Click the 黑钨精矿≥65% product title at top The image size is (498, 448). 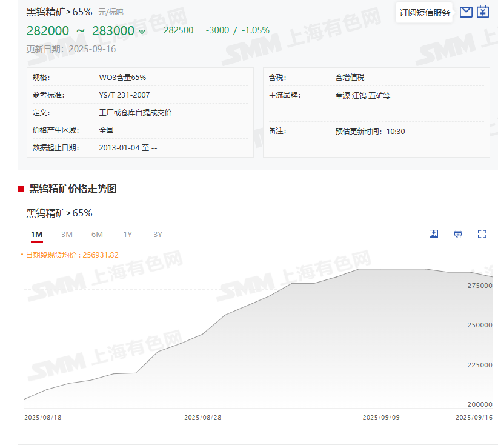(x=59, y=12)
